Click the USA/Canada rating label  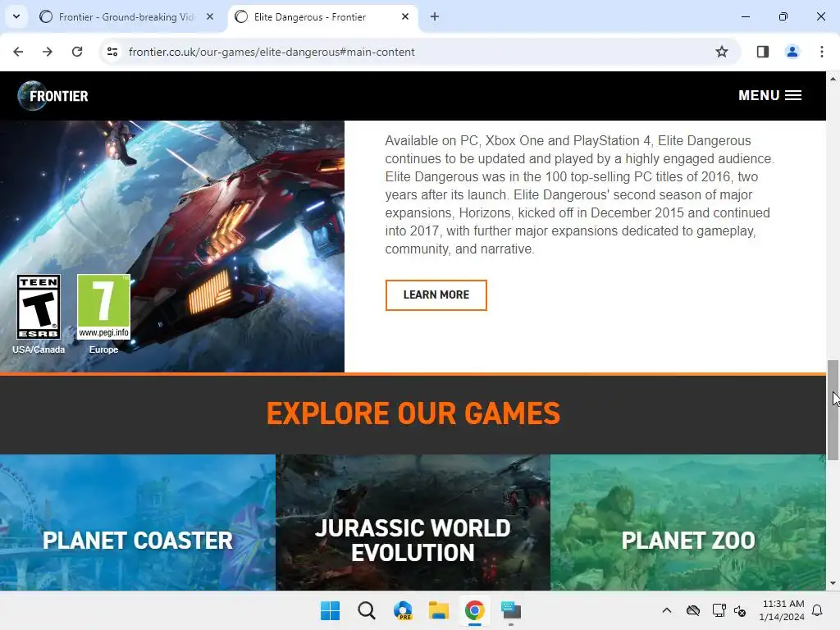click(x=39, y=349)
